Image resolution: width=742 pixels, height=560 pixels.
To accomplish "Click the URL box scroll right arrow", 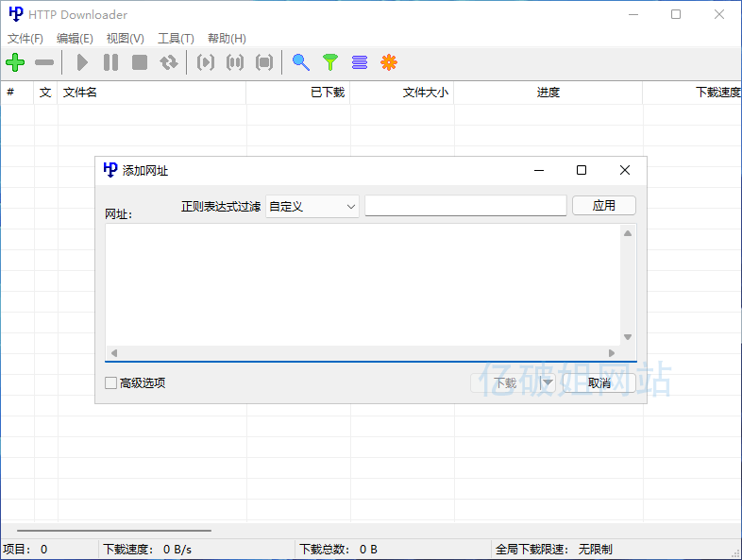I will click(612, 353).
